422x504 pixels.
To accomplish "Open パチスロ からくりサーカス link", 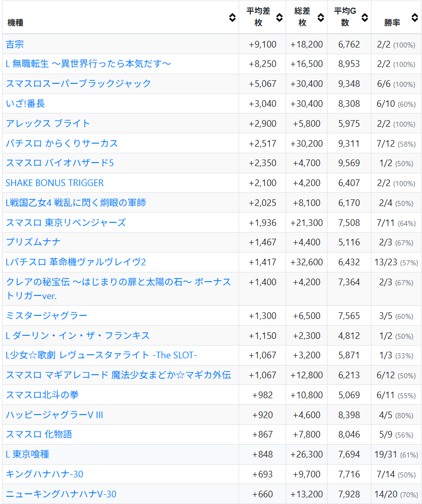I will coord(62,143).
